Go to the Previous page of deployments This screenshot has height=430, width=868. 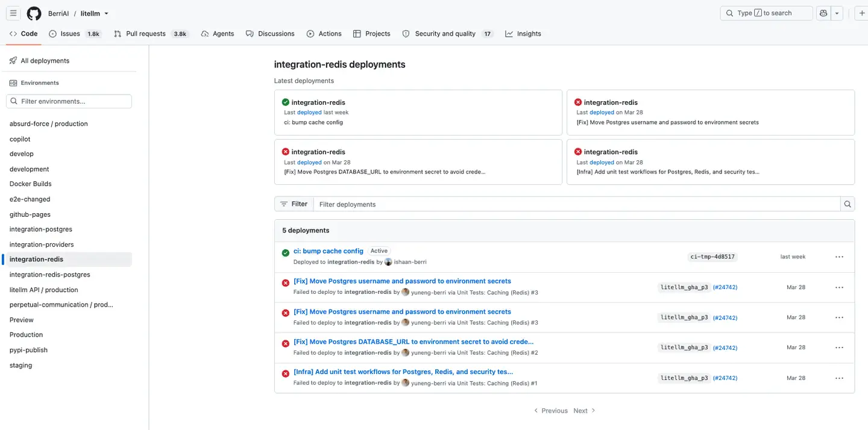pyautogui.click(x=550, y=411)
